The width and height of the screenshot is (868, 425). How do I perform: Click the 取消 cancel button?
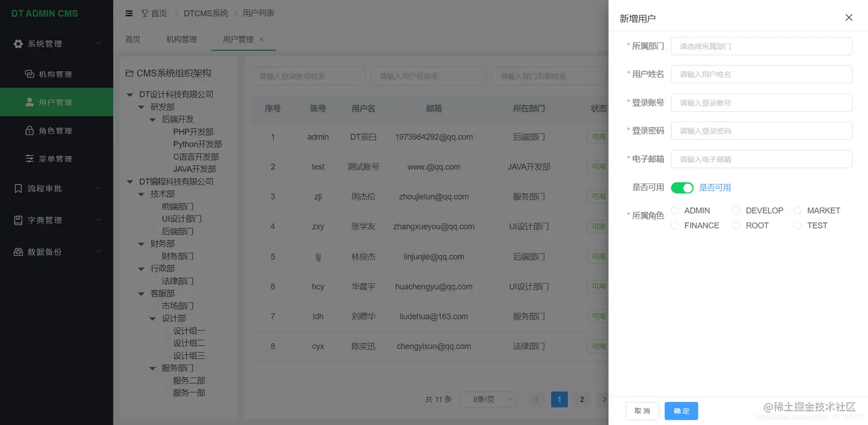pos(642,411)
